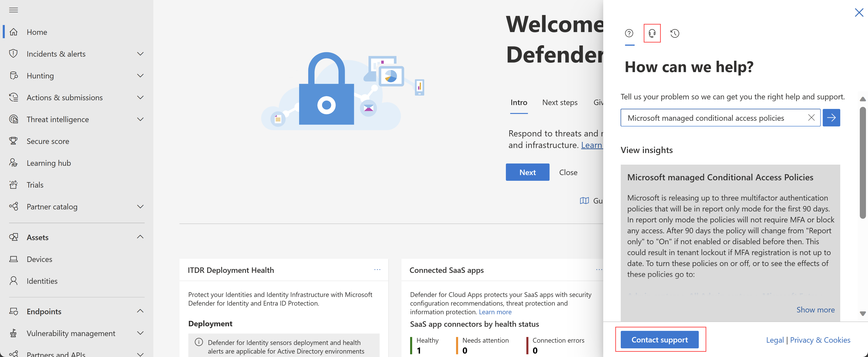Click the search input field in help panel
Viewport: 868px width, 357px height.
pos(714,117)
